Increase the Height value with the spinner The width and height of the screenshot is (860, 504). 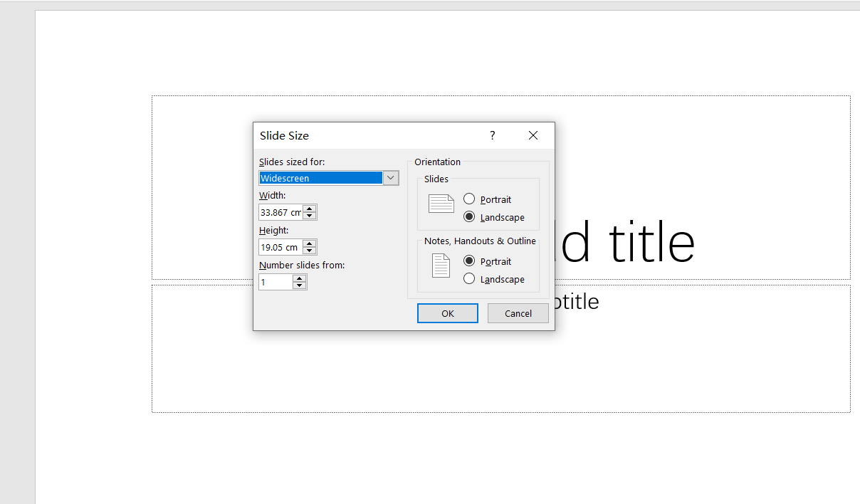coord(309,243)
